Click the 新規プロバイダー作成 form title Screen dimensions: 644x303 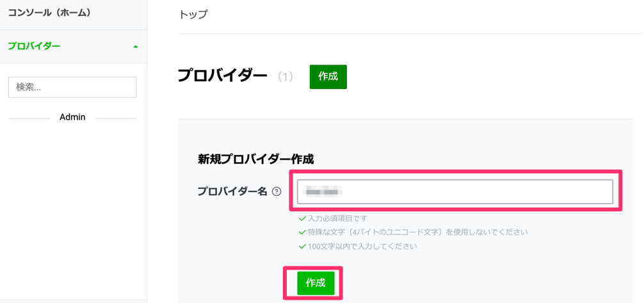256,160
